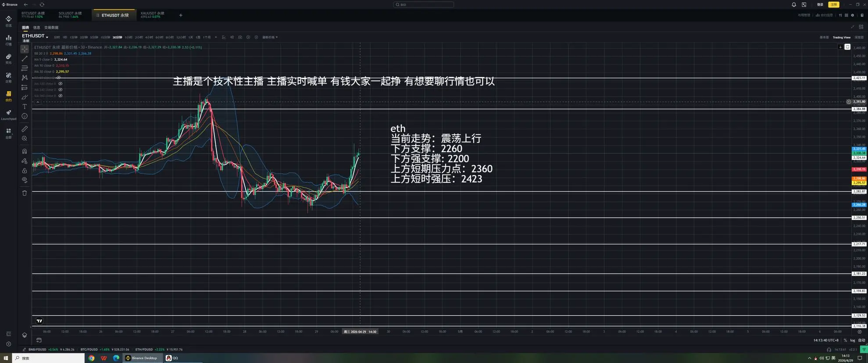Show the hidden MA 360 indicator

click(61, 96)
